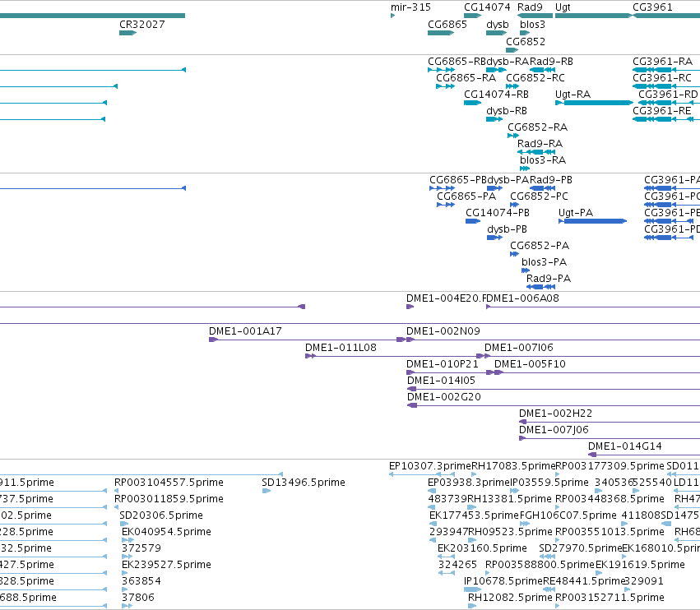The width and height of the screenshot is (700, 610).
Task: Click clone DME1-006A08 label
Action: pos(522,298)
